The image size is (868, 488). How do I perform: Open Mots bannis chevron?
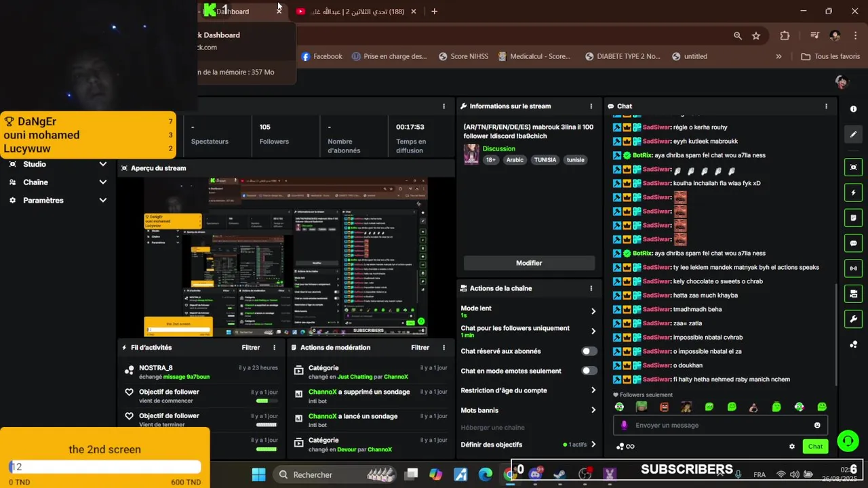(x=593, y=410)
